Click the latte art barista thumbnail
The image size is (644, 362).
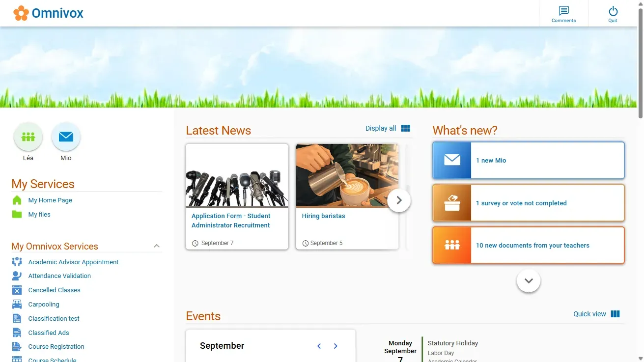coord(347,175)
